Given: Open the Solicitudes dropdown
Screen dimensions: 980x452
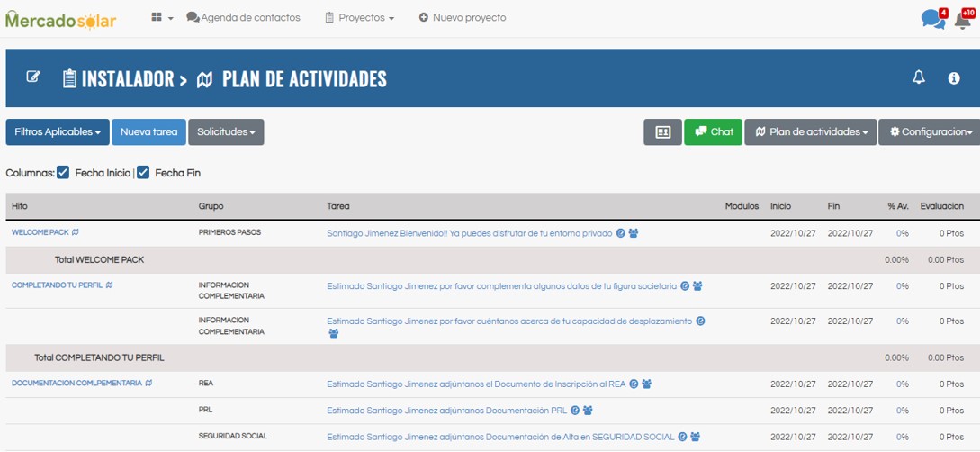Looking at the screenshot, I should point(226,132).
